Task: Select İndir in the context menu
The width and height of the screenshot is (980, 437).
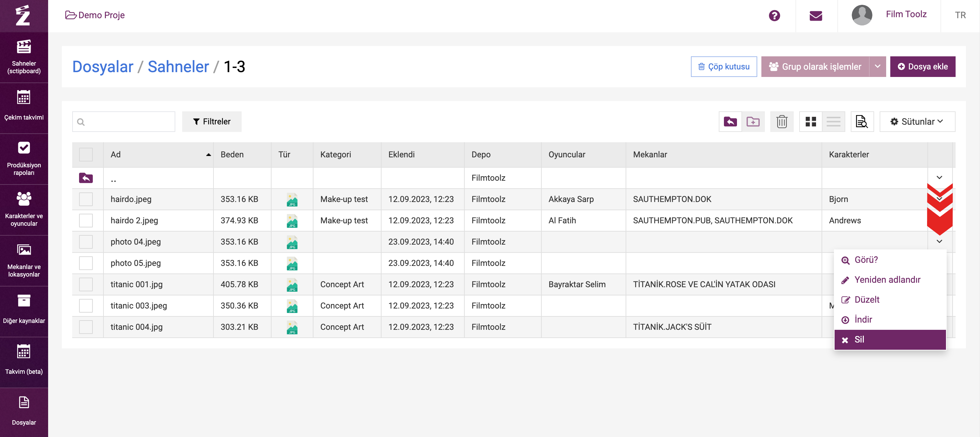Action: pyautogui.click(x=890, y=320)
